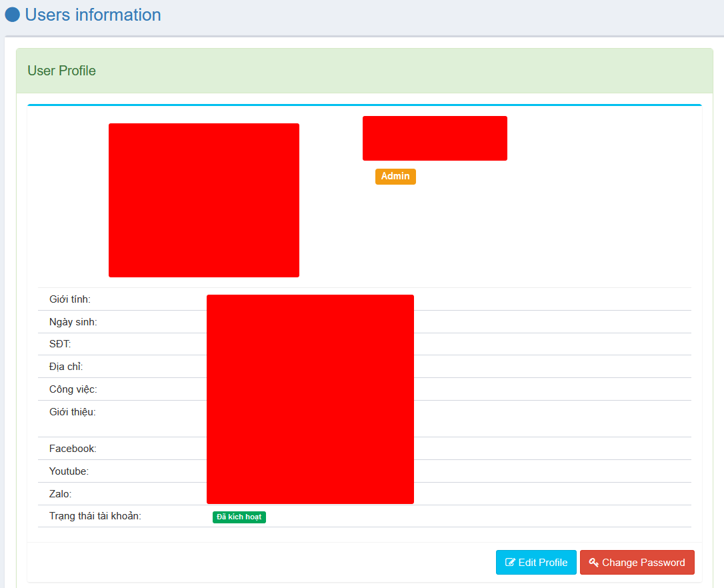This screenshot has height=588, width=724.
Task: Click the Zalo row label
Action: tap(58, 493)
